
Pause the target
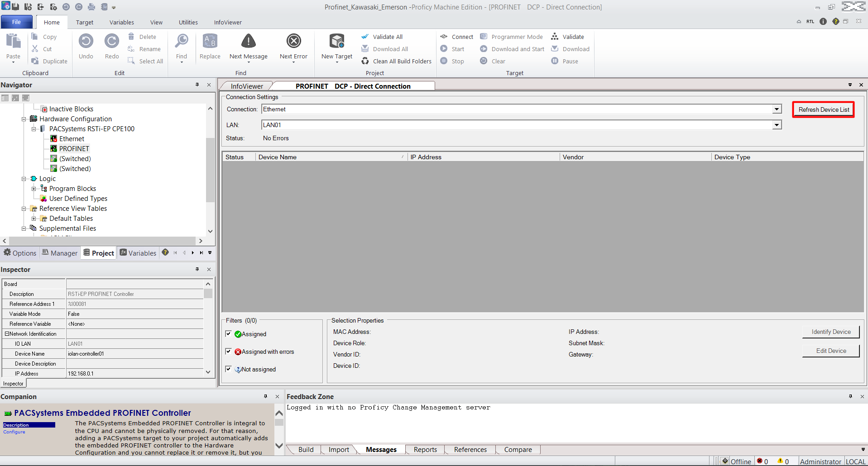click(x=565, y=61)
